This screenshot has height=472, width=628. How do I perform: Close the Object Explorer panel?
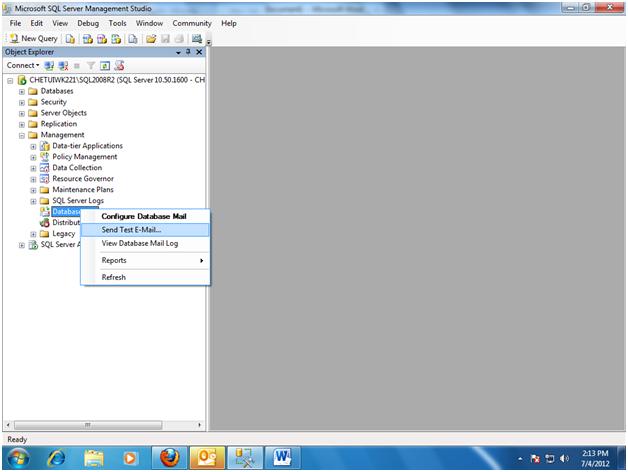click(199, 52)
